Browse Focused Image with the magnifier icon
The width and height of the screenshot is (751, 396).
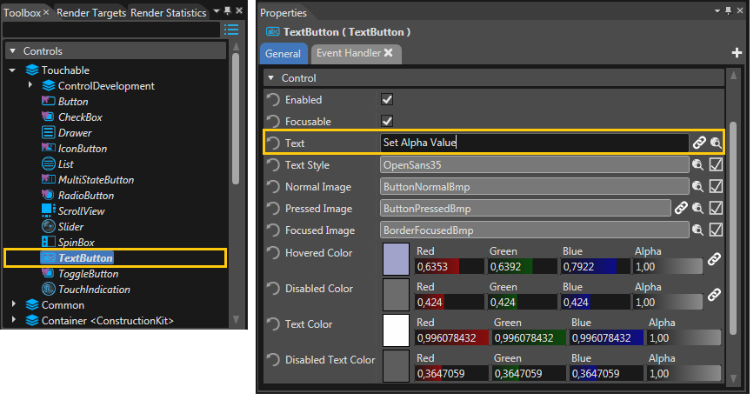coord(698,230)
